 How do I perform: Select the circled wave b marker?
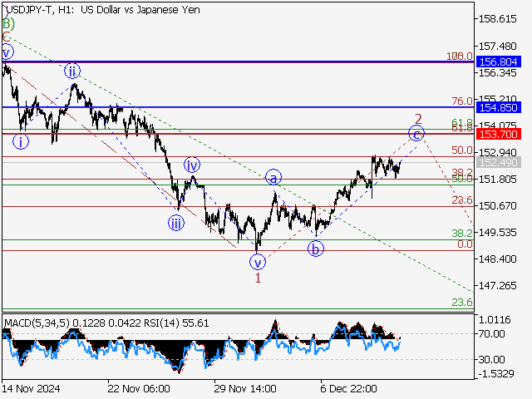pos(317,248)
